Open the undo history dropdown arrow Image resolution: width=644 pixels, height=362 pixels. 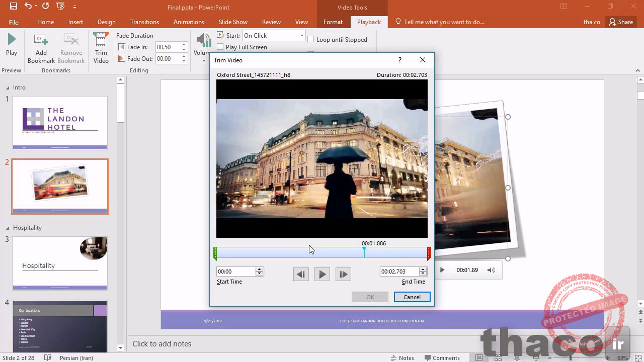coord(36,7)
